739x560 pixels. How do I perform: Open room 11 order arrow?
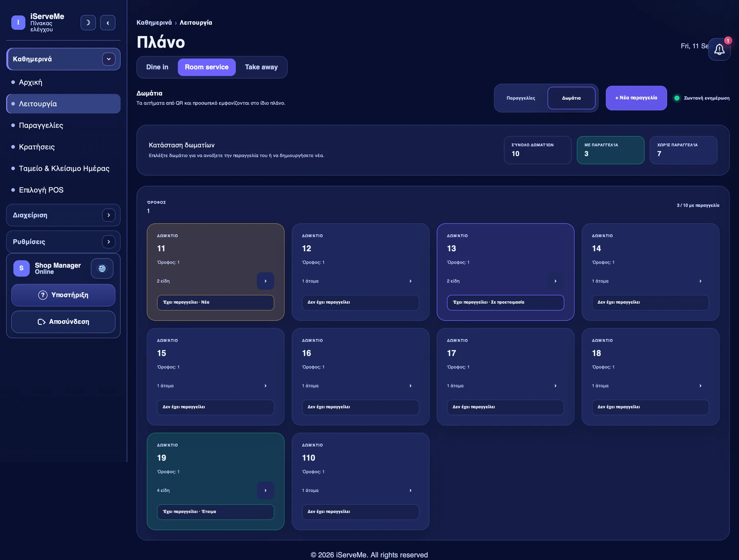coord(266,281)
